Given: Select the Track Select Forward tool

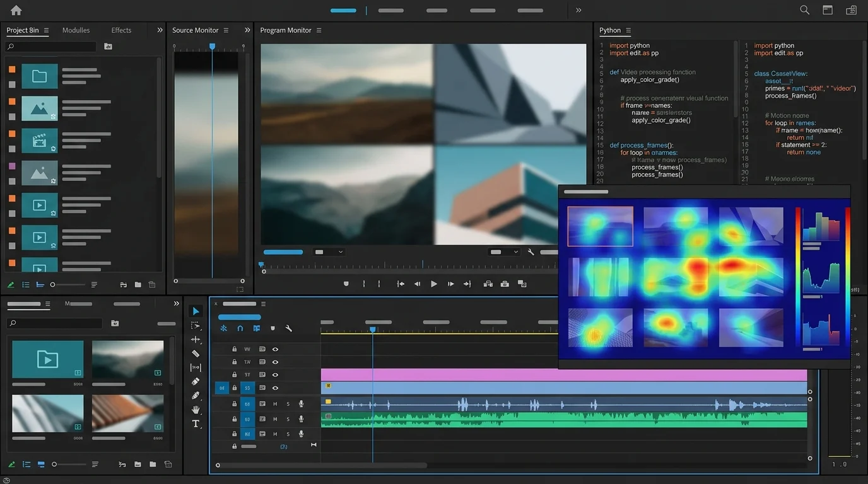Looking at the screenshot, I should [x=196, y=326].
